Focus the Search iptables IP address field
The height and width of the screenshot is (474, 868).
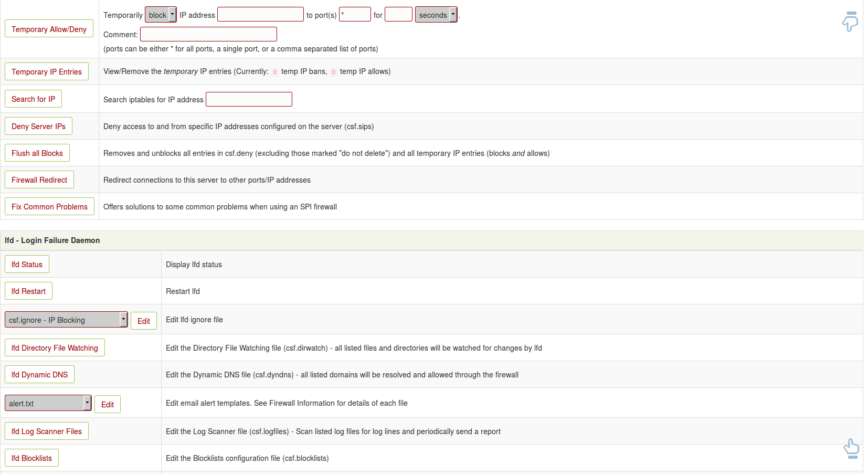pyautogui.click(x=249, y=99)
